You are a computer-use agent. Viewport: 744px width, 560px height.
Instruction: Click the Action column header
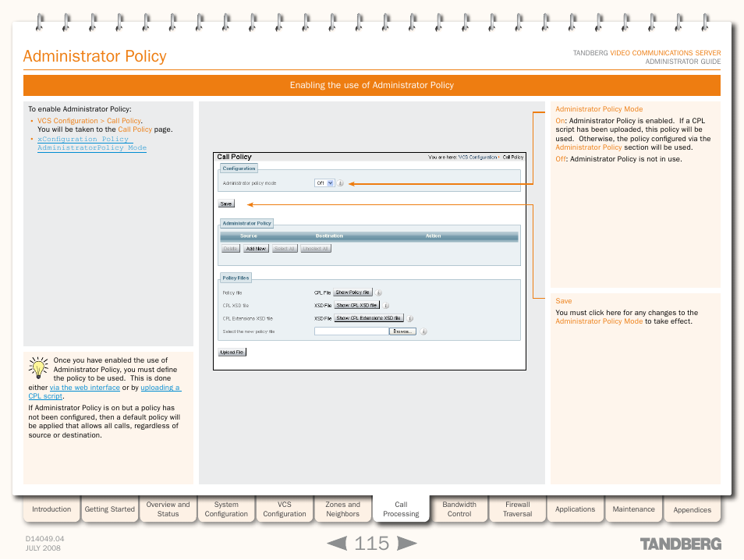coord(433,236)
